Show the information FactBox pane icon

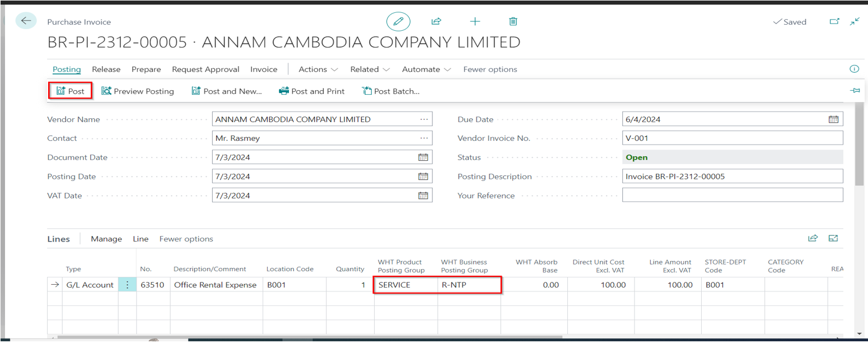855,69
